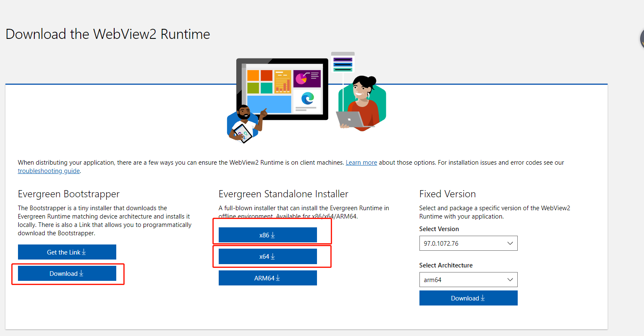The height and width of the screenshot is (336, 644).
Task: Open the Select Architecture dropdown showing arm64
Action: [468, 280]
